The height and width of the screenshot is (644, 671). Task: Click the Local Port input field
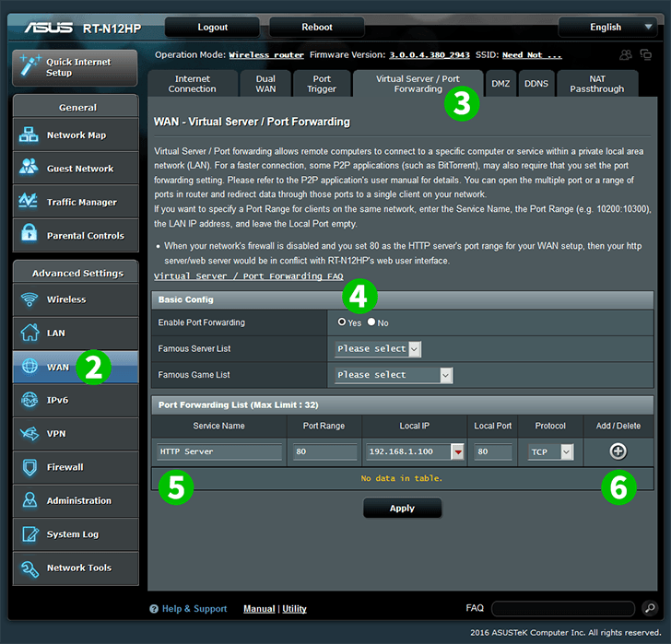pyautogui.click(x=493, y=451)
